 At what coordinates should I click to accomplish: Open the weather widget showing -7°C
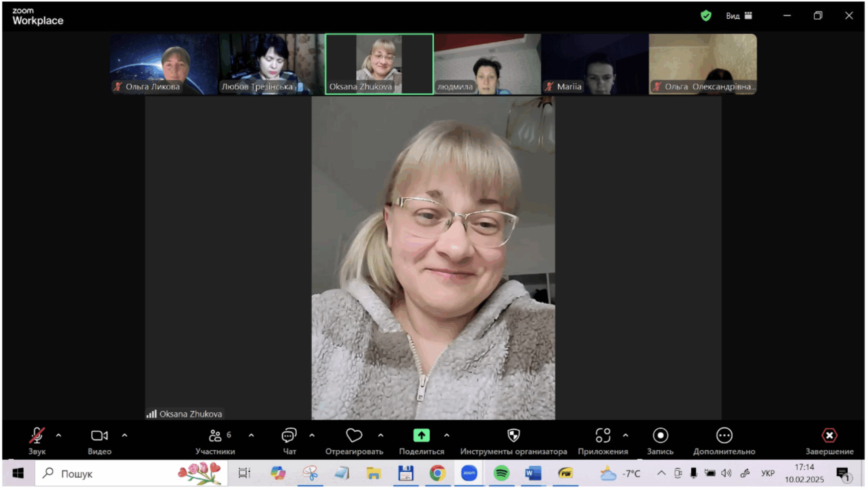(620, 474)
